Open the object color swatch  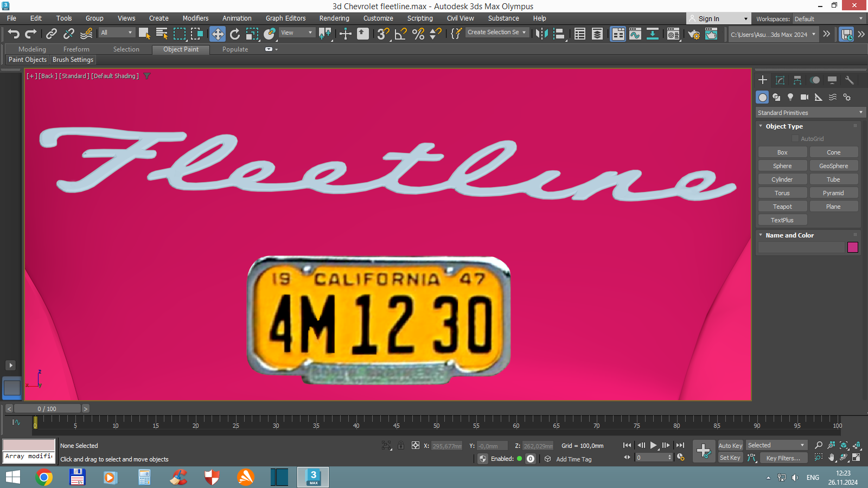click(x=853, y=247)
